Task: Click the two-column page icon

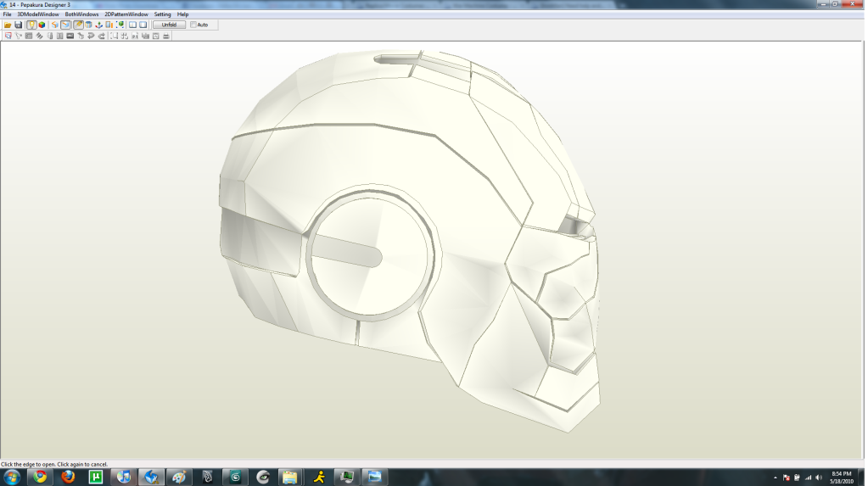Action: (59, 36)
